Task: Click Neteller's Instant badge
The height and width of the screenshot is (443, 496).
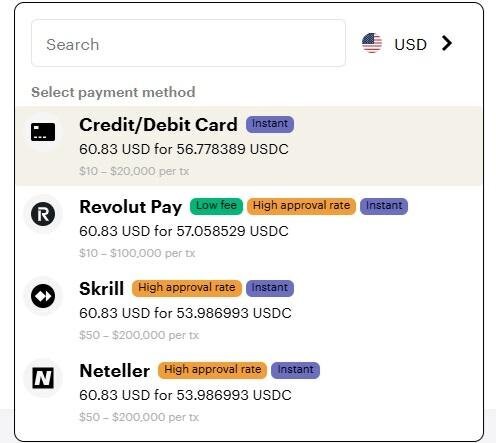Action: coord(295,370)
